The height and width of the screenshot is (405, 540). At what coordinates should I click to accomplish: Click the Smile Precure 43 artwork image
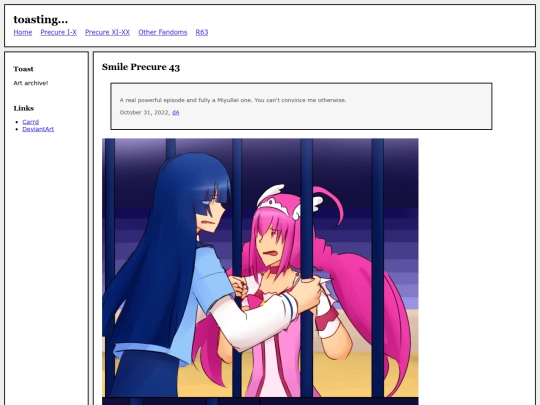[260, 271]
